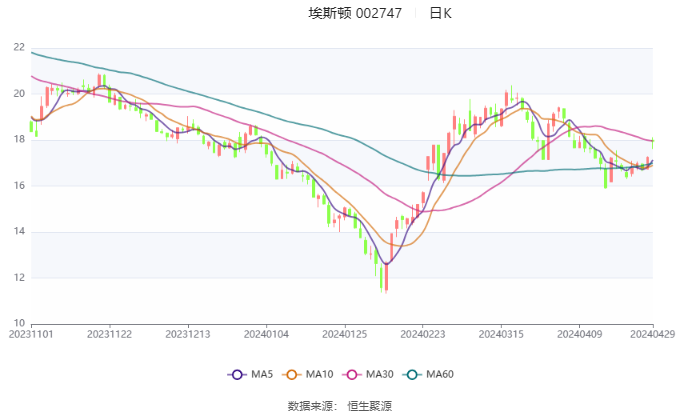Image resolution: width=680 pixels, height=413 pixels.
Task: Click the 16 value on price axis
Action: [19, 186]
